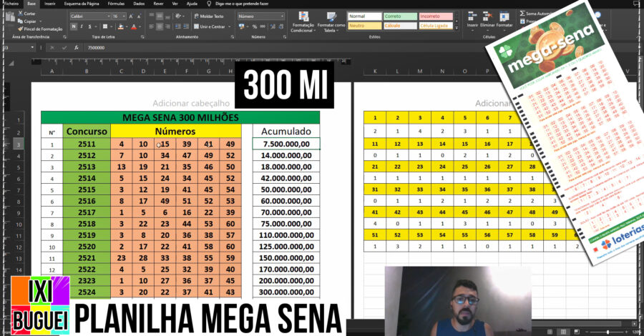
Task: Switch to Esquema da Página tab
Action: (82, 4)
